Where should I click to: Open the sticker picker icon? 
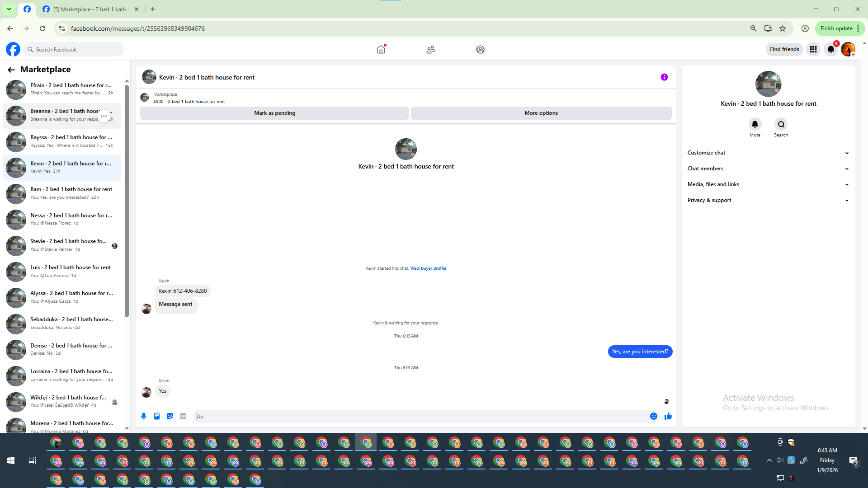tap(170, 416)
